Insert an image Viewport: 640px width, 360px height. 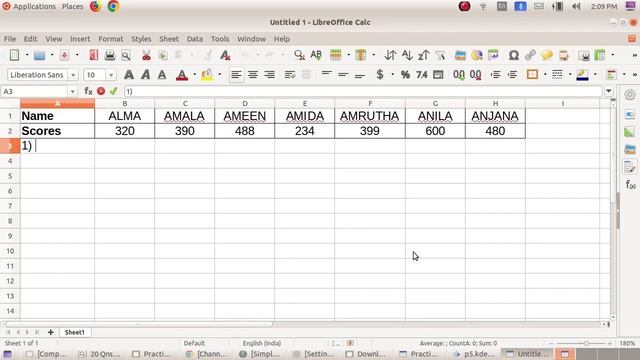(460, 55)
